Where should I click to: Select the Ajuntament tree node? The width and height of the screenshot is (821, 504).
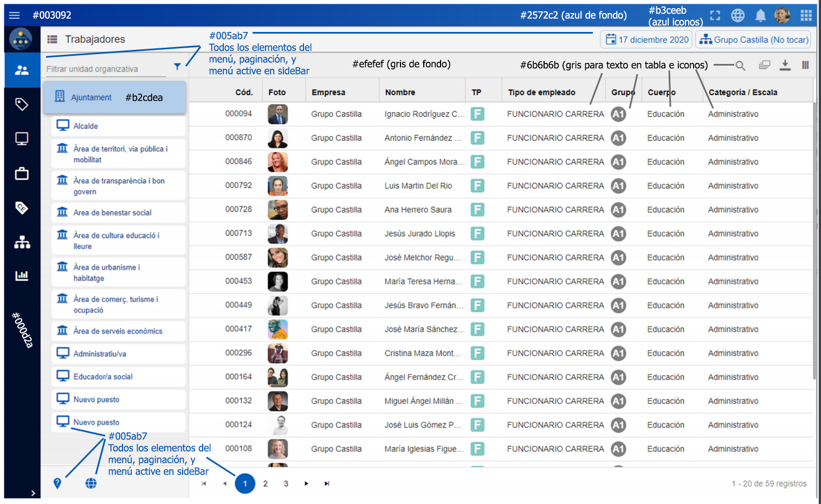[115, 97]
